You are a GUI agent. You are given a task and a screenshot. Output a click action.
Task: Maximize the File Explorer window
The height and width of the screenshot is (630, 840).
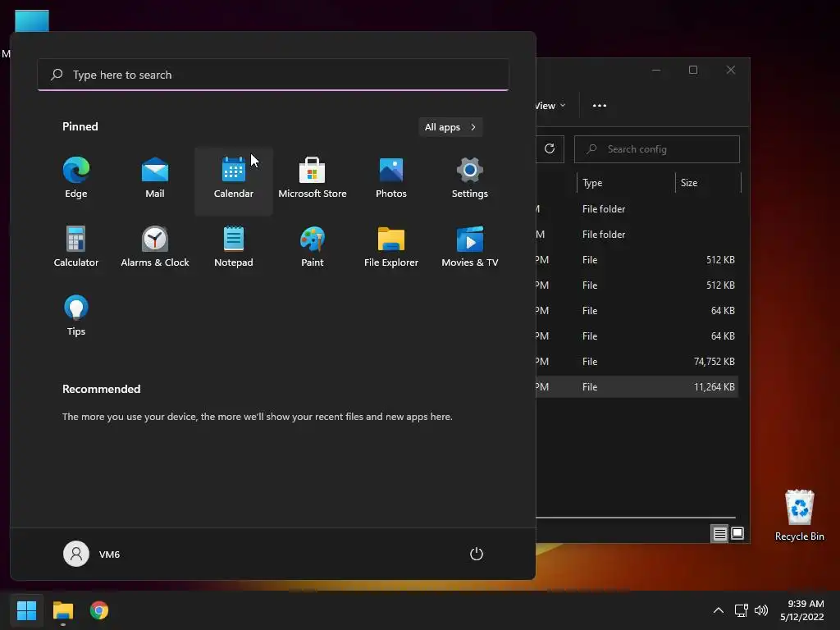[x=693, y=71]
